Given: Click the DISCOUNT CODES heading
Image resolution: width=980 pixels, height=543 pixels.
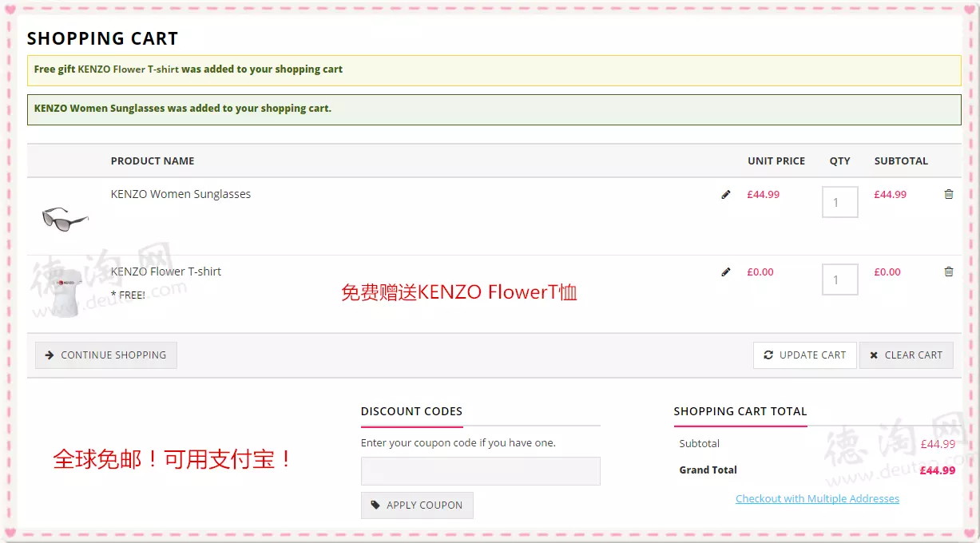Looking at the screenshot, I should [x=411, y=411].
